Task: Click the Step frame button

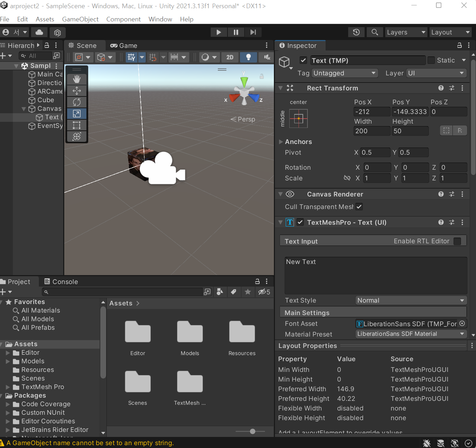Action: click(x=253, y=32)
